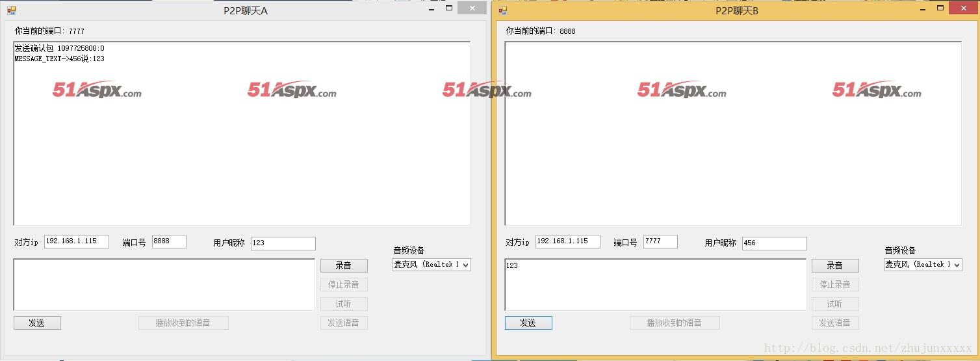Screen dimensions: 980x361
Task: Click message input box containing 123 in P2P聊天B
Action: coord(656,285)
